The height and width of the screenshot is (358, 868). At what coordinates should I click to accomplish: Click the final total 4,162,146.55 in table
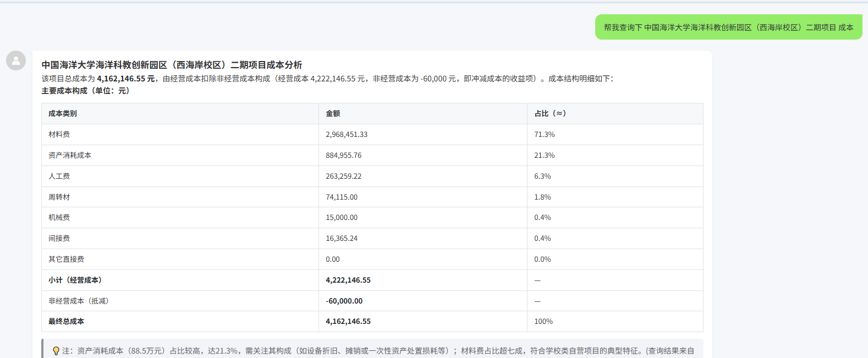pos(348,321)
